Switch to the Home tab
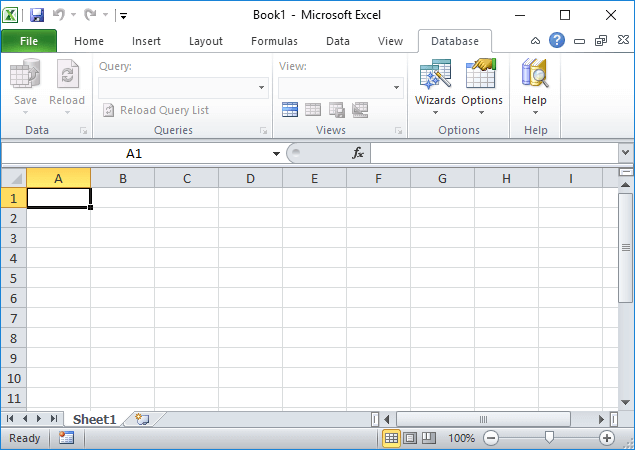The image size is (635, 450). pos(89,41)
